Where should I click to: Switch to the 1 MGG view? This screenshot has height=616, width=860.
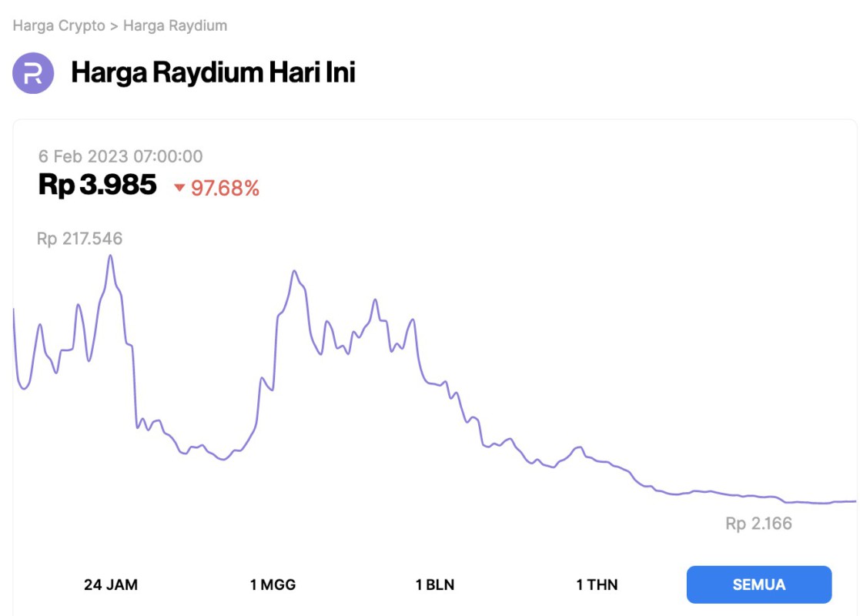[x=273, y=584]
